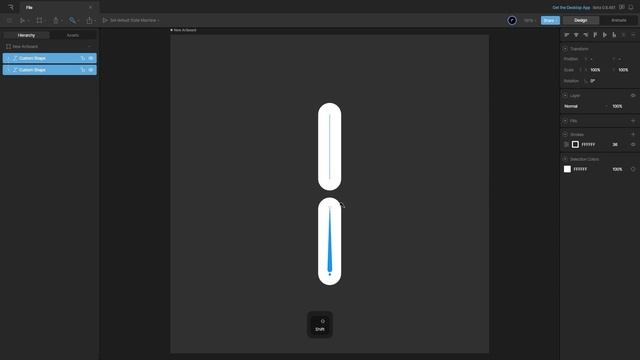Viewport: 640px width, 360px height.
Task: Click Layer opacity 100% field
Action: [618, 107]
